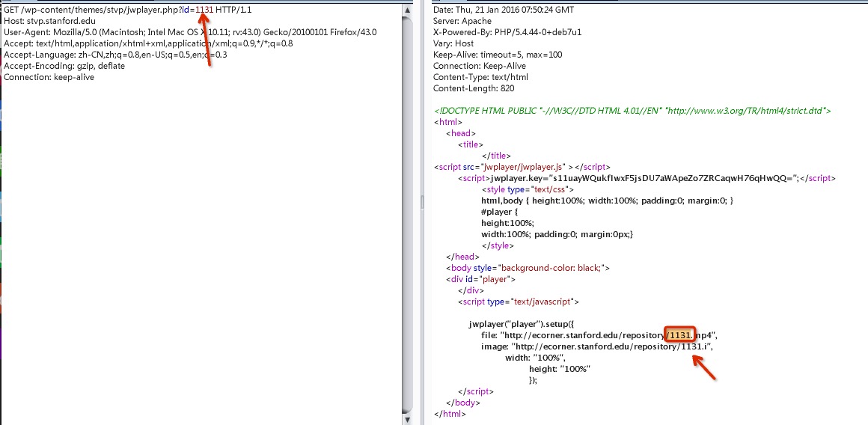Click the opening <html> tag line

click(447, 122)
